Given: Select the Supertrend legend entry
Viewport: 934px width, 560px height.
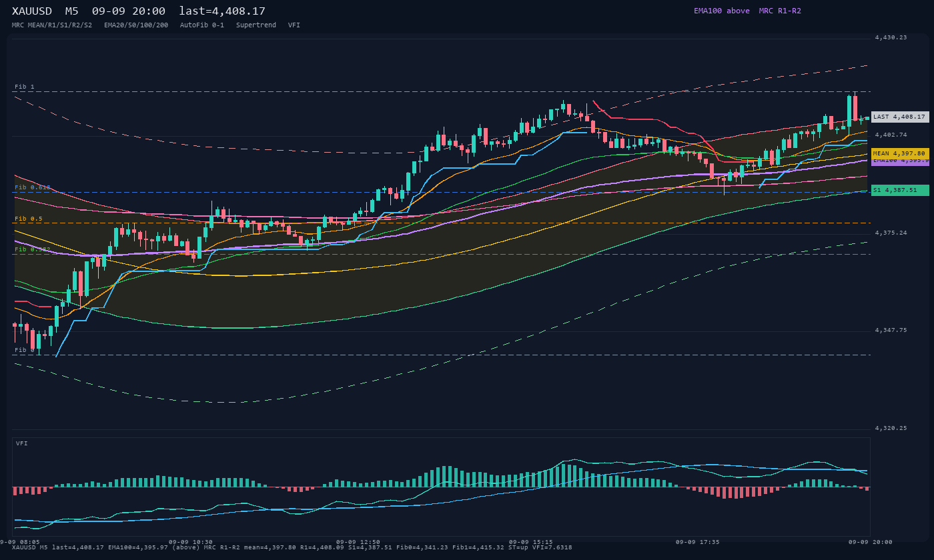Looking at the screenshot, I should pyautogui.click(x=256, y=25).
